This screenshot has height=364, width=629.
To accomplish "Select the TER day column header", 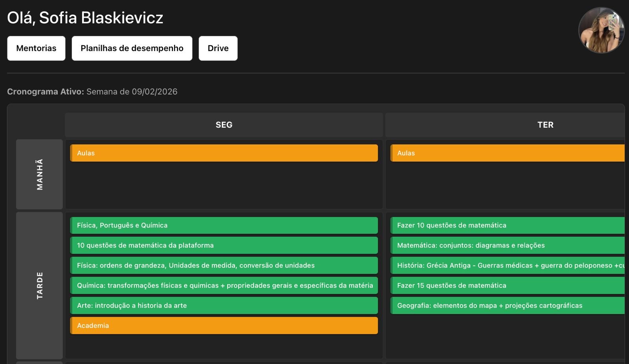I will point(545,125).
